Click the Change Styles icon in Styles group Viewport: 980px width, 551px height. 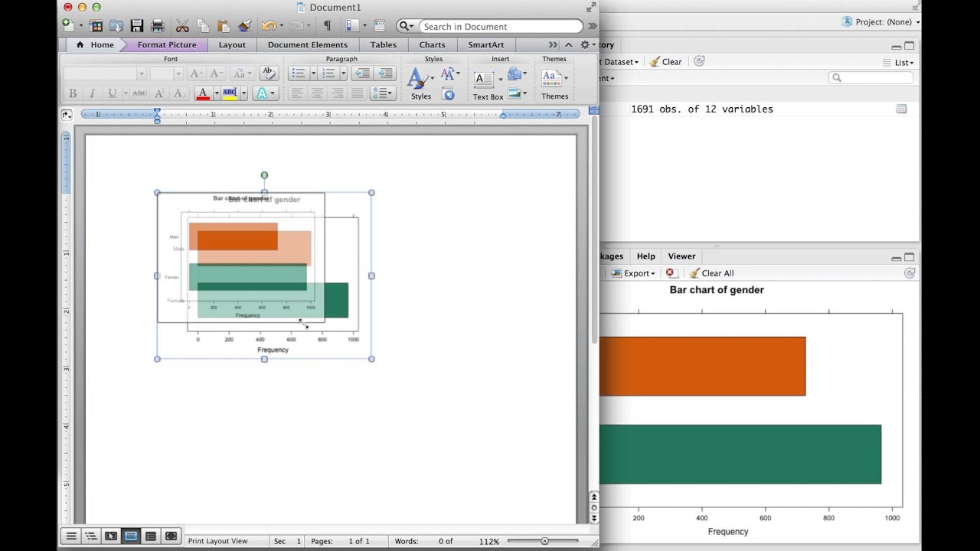coord(448,74)
